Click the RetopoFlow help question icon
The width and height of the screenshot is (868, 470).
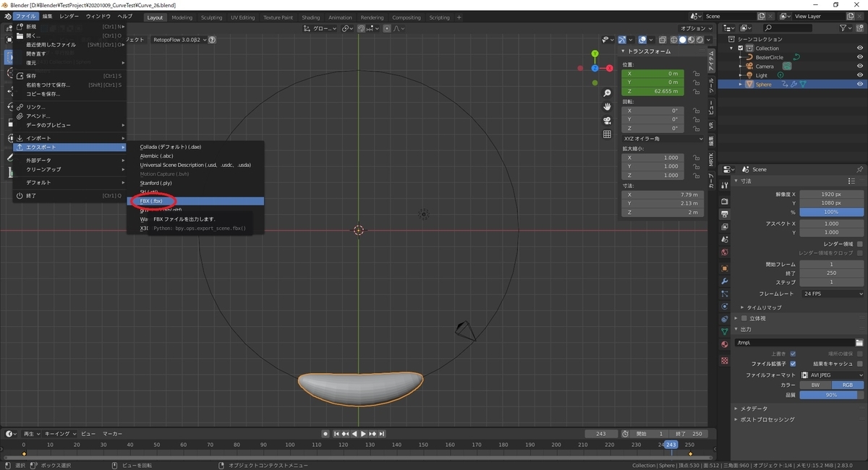tap(212, 40)
